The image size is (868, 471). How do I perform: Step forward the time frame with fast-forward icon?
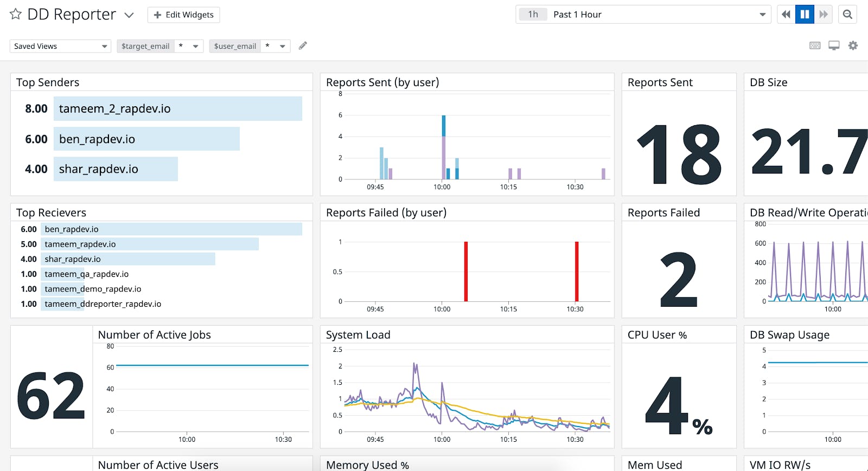pyautogui.click(x=824, y=15)
